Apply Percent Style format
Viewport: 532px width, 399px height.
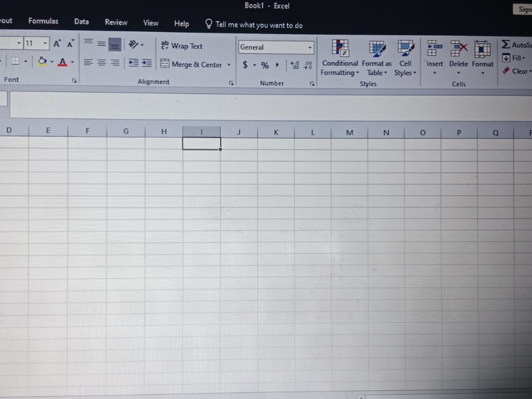click(x=264, y=65)
